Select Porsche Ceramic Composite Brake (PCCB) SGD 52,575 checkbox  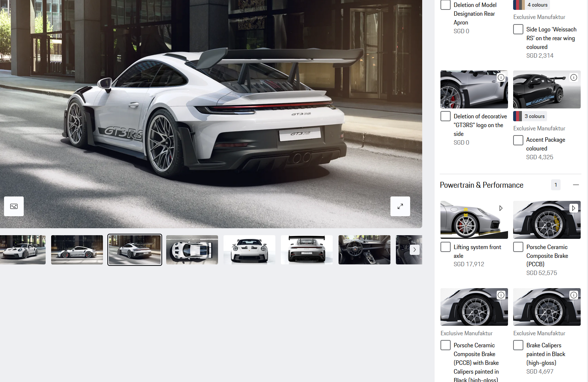point(518,247)
